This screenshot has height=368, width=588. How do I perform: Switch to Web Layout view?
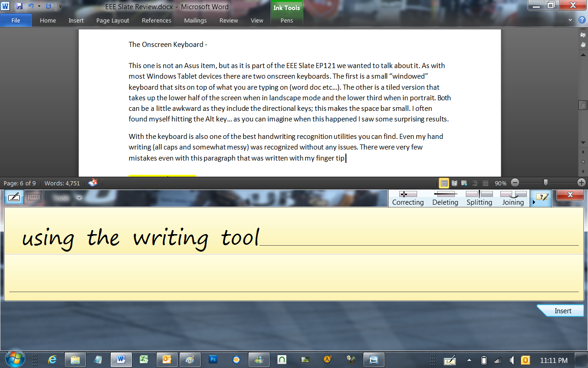464,183
